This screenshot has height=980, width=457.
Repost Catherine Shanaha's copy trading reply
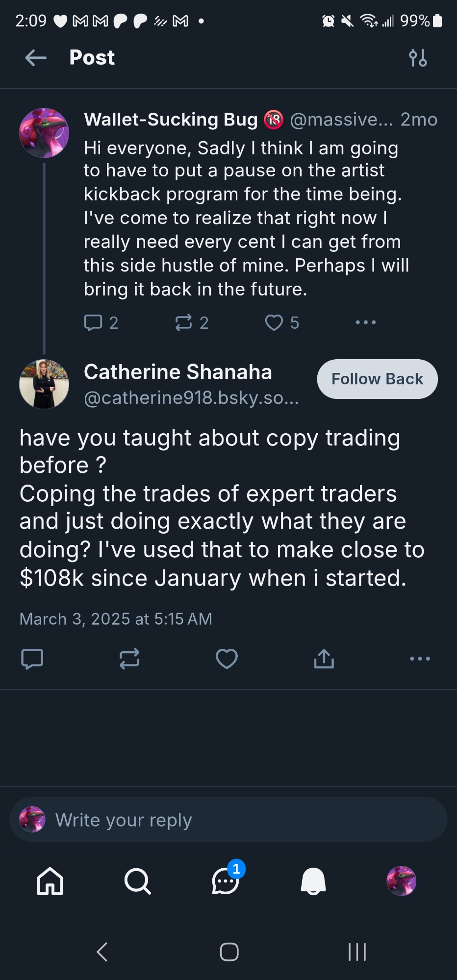[129, 659]
